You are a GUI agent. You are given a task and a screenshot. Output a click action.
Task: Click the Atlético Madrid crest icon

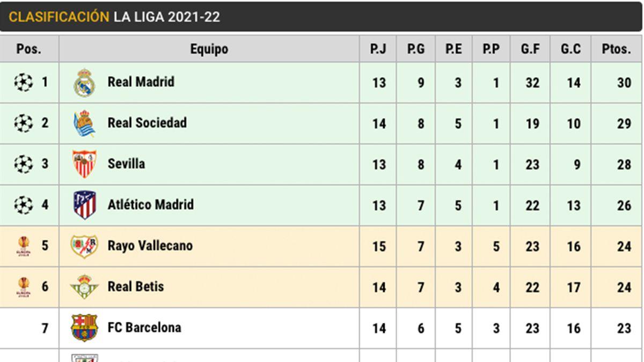pyautogui.click(x=84, y=205)
